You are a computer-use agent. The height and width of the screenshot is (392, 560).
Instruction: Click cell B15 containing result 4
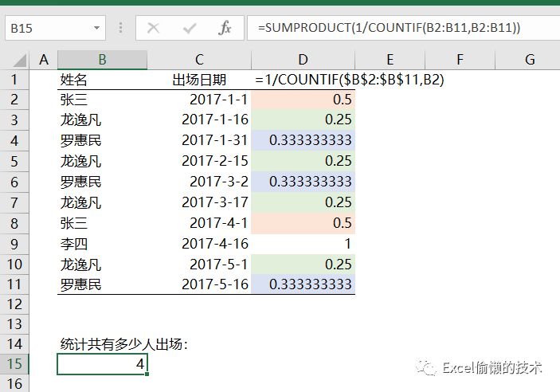(x=102, y=365)
